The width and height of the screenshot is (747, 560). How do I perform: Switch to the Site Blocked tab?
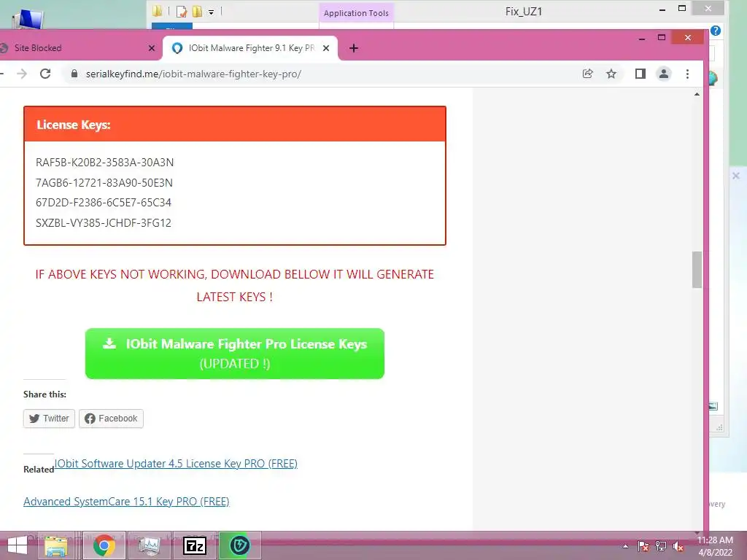pos(76,48)
